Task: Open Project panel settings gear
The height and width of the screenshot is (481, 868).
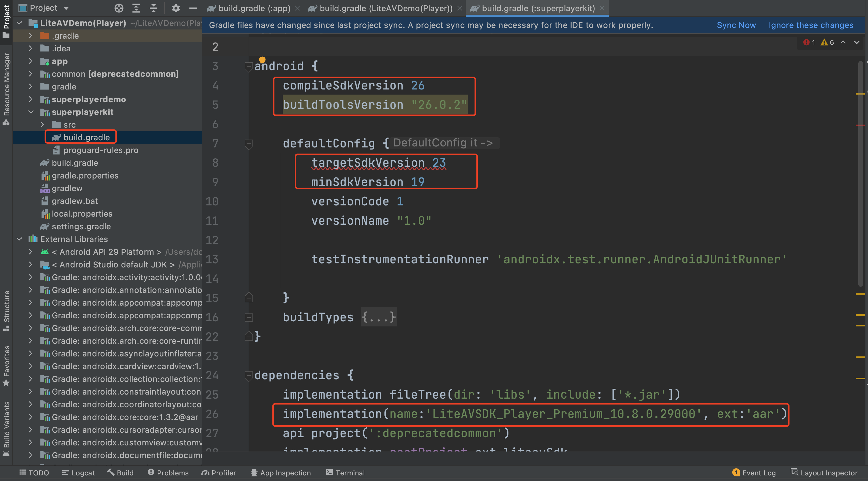Action: coord(175,8)
